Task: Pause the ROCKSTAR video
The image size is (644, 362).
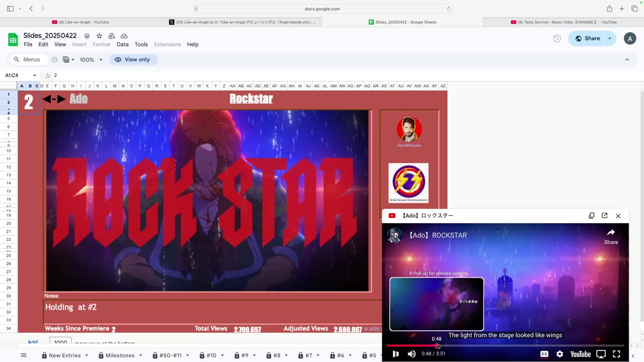Action: pyautogui.click(x=395, y=354)
